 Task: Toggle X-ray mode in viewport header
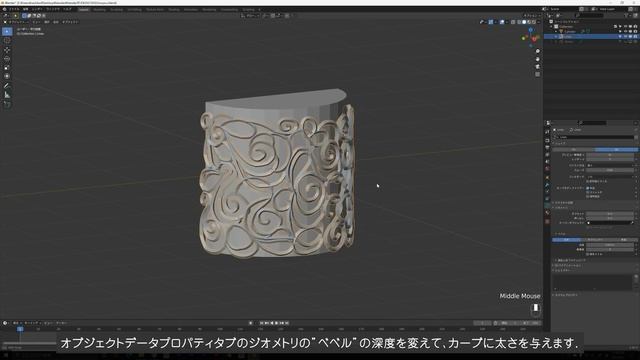pos(513,22)
